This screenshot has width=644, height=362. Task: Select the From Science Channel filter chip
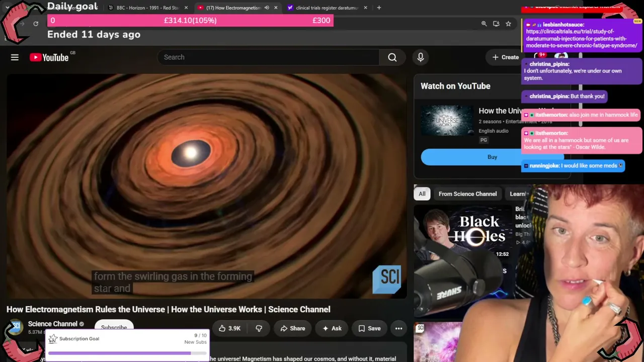click(467, 194)
